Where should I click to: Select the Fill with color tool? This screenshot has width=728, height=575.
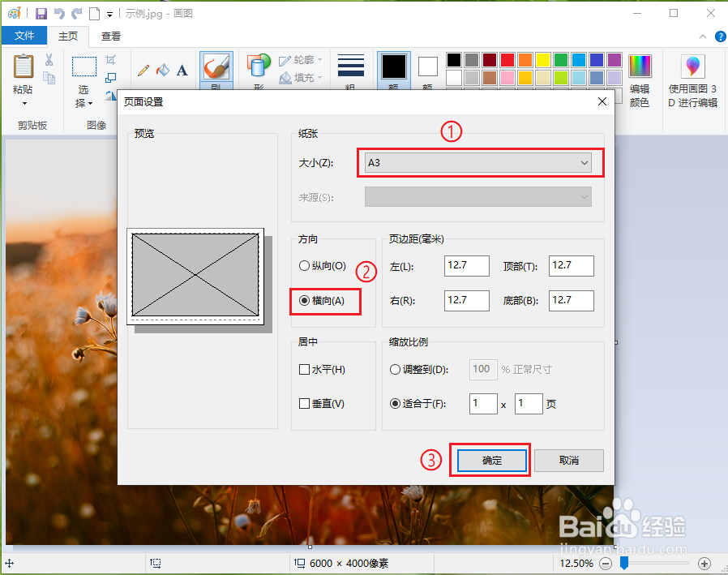(164, 70)
